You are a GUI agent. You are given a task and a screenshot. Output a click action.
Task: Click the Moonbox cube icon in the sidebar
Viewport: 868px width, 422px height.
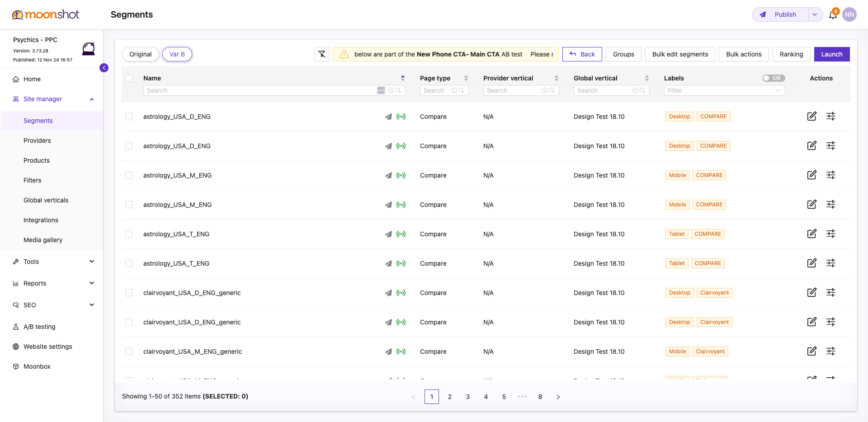16,366
